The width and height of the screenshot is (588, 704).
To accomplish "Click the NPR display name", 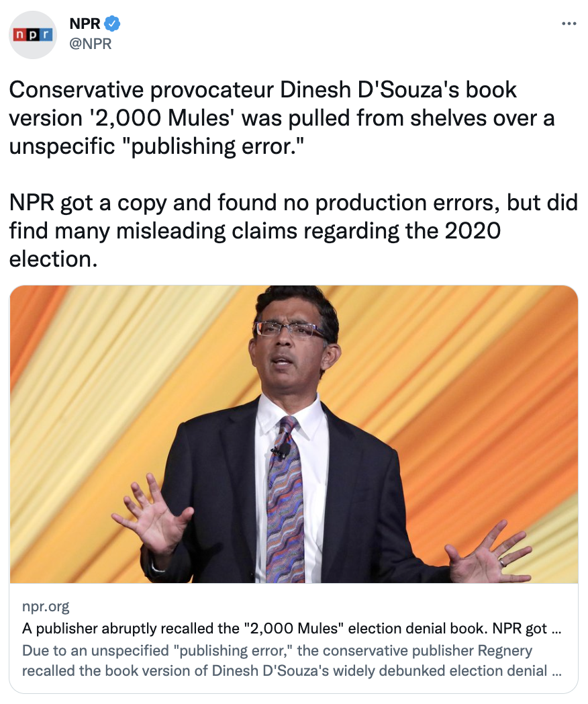I will pos(85,24).
